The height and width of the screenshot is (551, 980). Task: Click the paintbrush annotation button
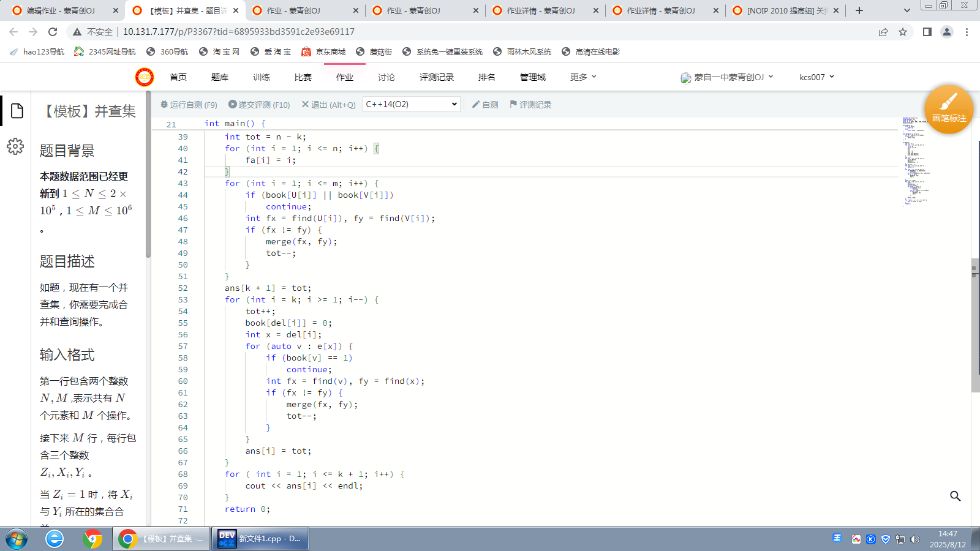point(948,108)
